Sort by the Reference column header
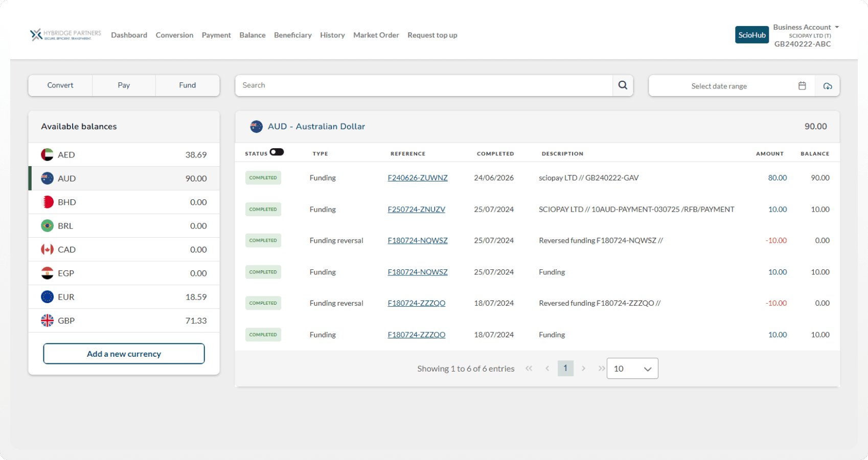 point(407,153)
